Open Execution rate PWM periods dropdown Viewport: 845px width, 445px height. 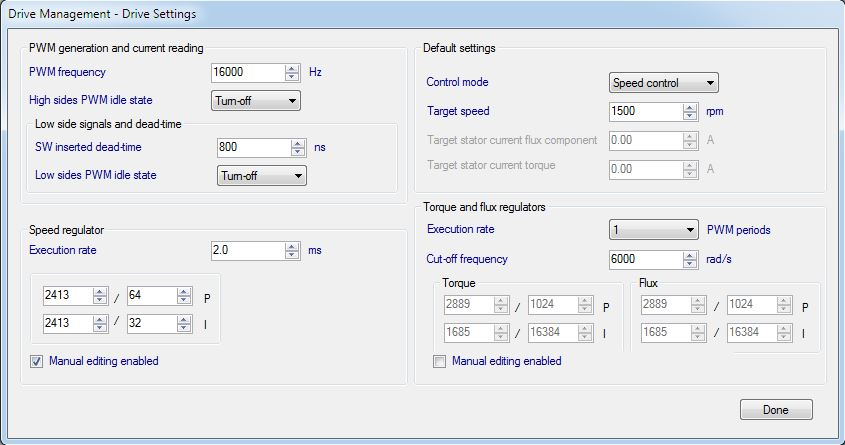tap(654, 230)
